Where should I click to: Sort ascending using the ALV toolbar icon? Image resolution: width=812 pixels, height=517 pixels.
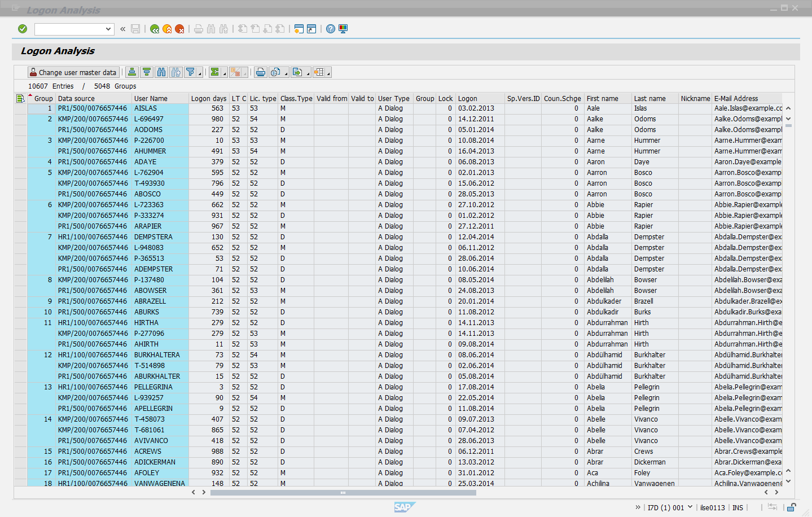132,72
